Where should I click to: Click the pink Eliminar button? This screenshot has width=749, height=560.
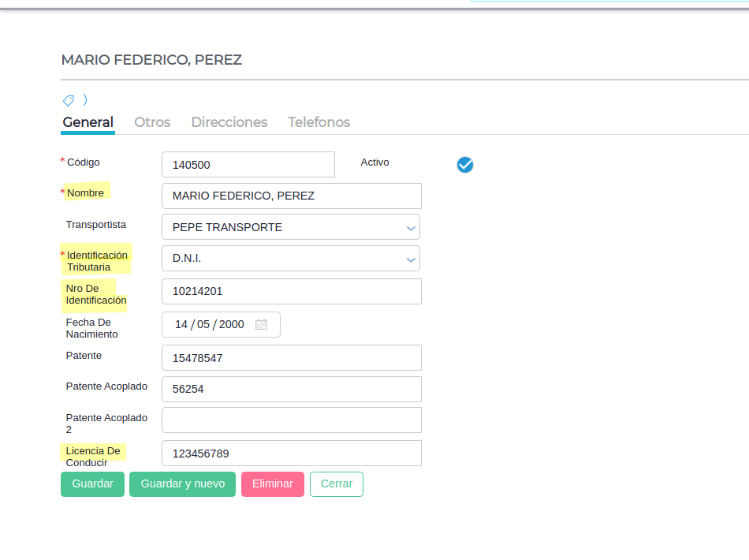click(273, 483)
